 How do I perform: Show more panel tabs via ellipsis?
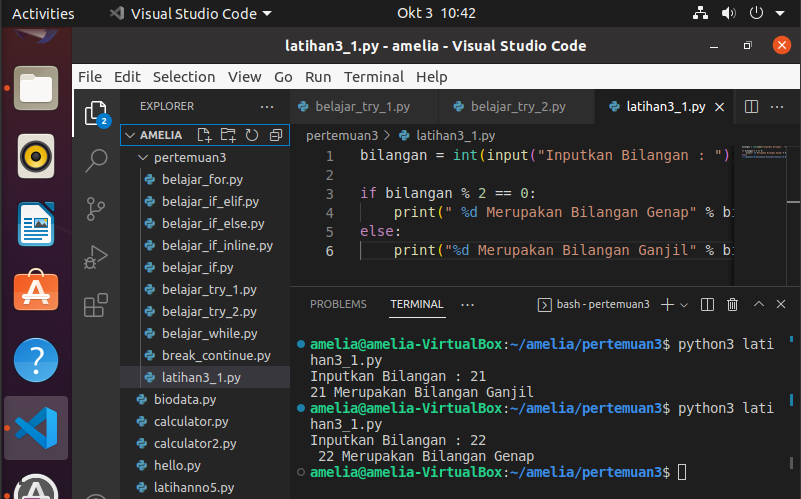[x=467, y=305]
